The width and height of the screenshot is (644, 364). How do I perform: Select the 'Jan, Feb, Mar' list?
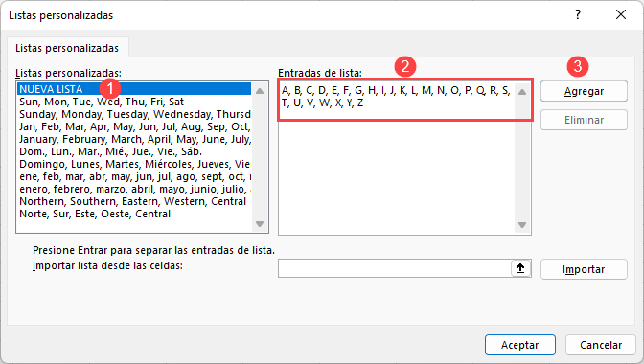pos(134,126)
